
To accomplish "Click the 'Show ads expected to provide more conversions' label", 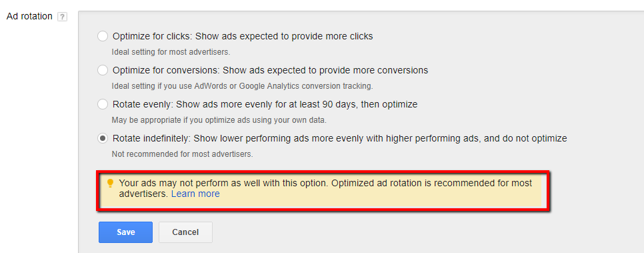I will [x=325, y=70].
